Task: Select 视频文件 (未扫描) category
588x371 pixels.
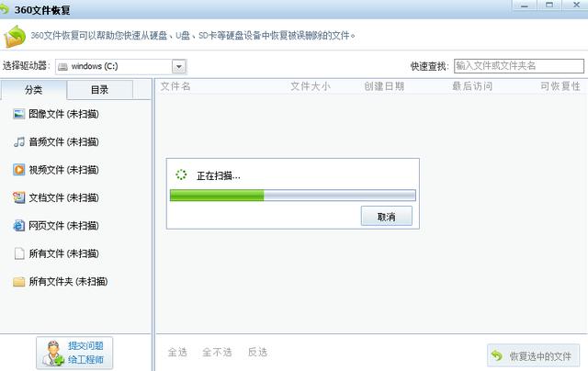Action: coord(56,170)
